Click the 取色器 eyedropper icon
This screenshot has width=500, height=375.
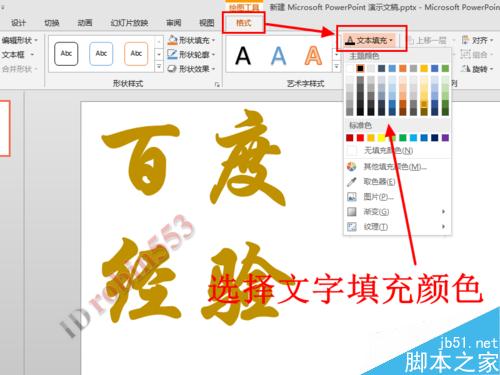[x=352, y=182]
